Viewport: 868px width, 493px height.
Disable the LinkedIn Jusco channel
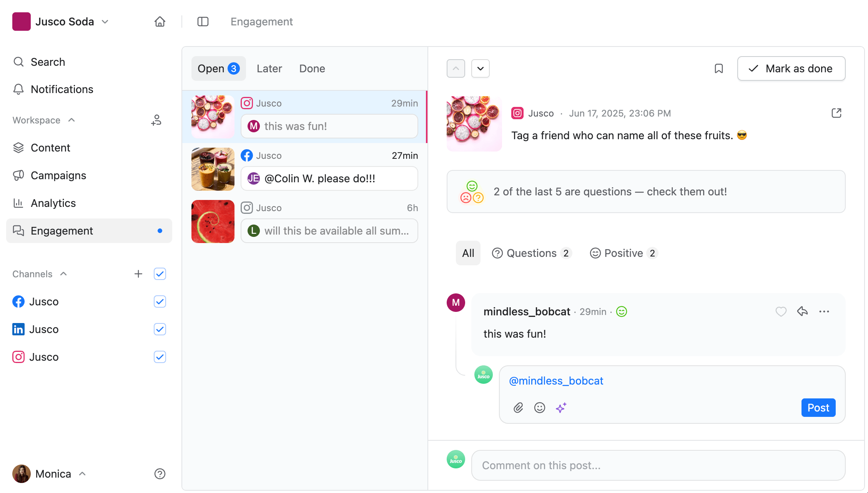160,329
